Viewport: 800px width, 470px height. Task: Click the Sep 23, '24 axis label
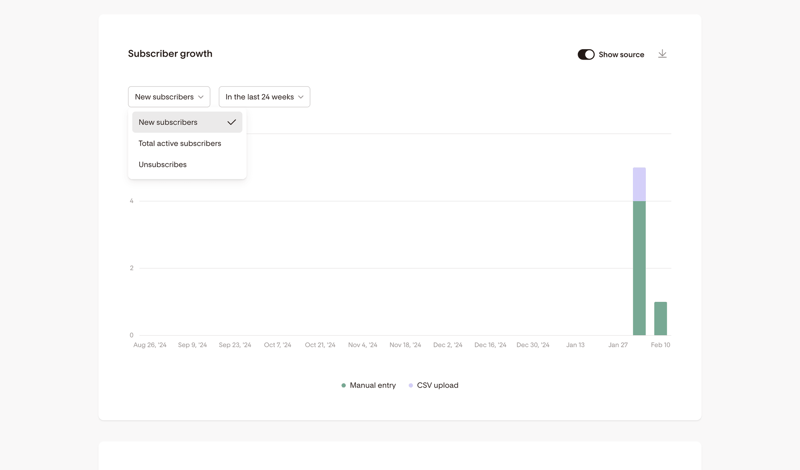click(x=235, y=345)
